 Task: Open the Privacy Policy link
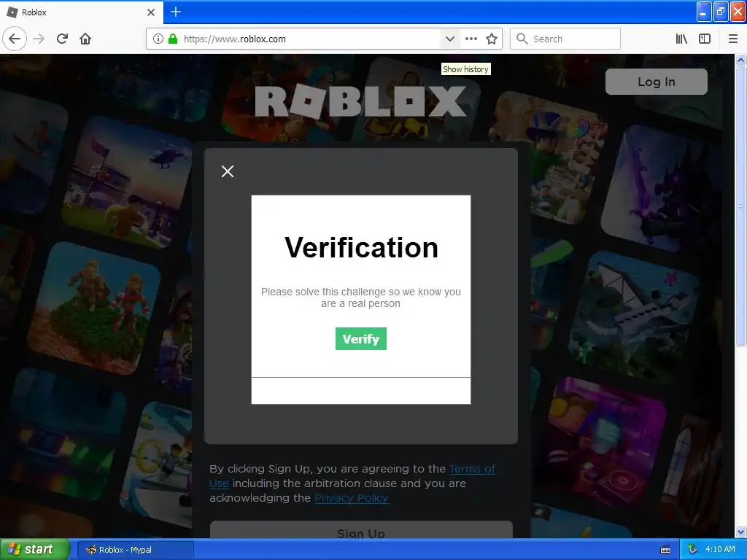tap(352, 498)
